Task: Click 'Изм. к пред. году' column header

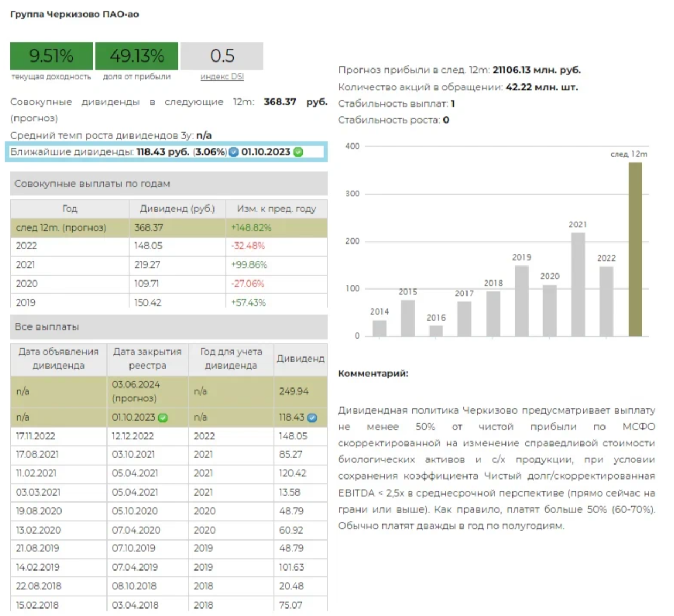Action: 276,209
